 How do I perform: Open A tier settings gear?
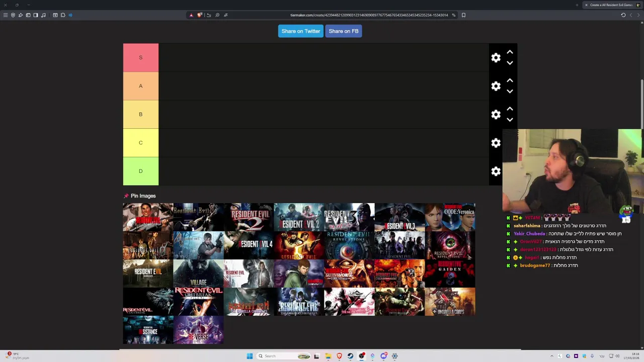pos(496,86)
